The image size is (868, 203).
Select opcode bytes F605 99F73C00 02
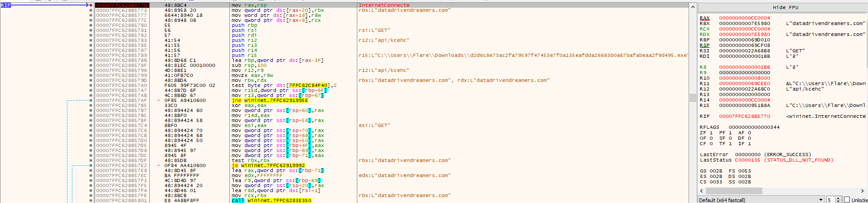pos(189,86)
